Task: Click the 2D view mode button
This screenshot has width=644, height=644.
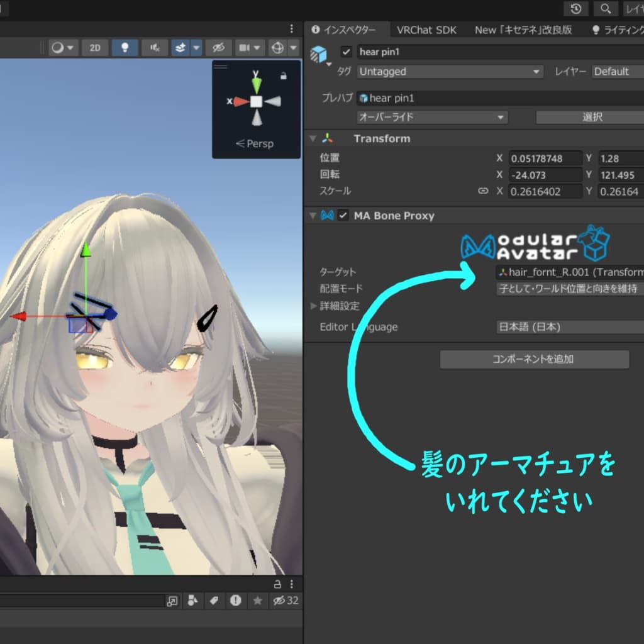Action: [x=95, y=48]
